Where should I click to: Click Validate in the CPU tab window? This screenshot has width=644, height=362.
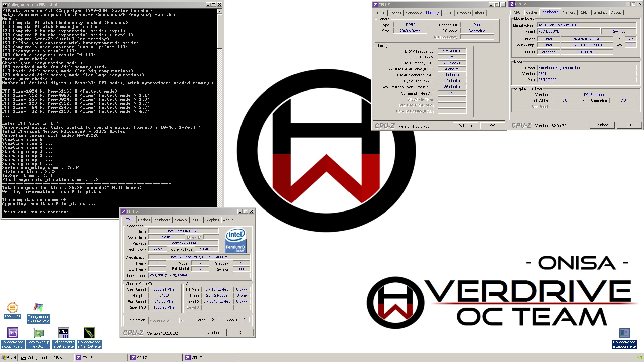coord(214,333)
